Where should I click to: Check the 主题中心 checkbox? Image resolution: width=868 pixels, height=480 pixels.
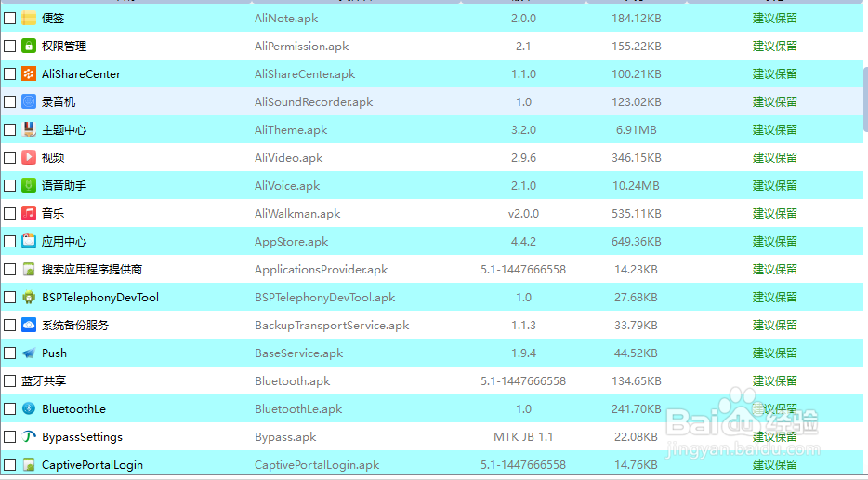[x=9, y=129]
